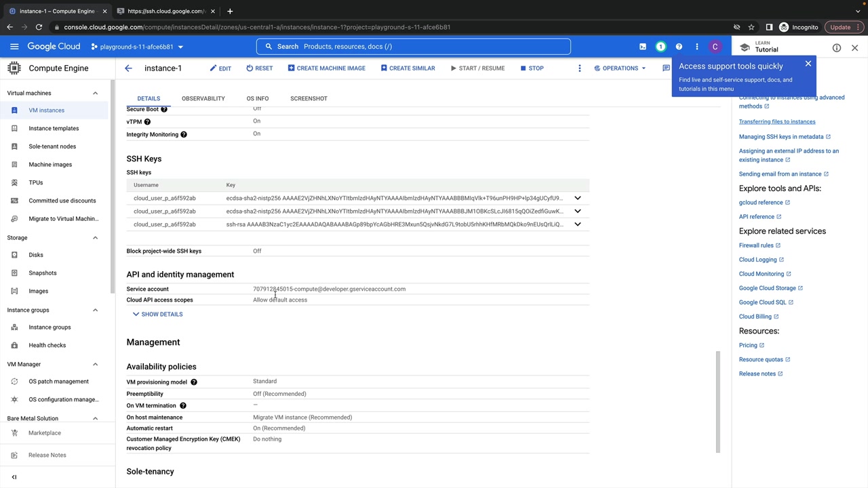Viewport: 868px width, 488px height.
Task: Activate Cloud Shell terminal icon
Action: click(x=643, y=47)
